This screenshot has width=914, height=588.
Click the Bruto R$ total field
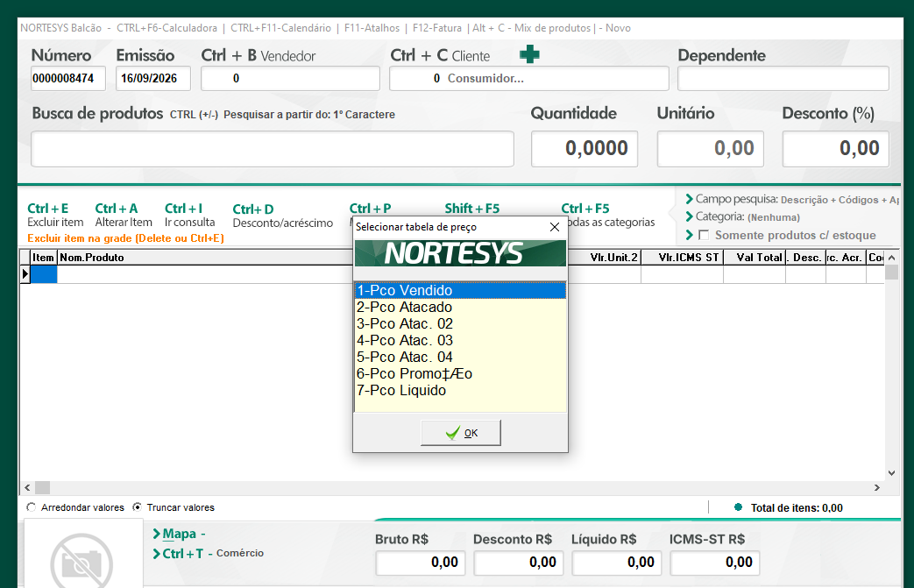[x=421, y=563]
